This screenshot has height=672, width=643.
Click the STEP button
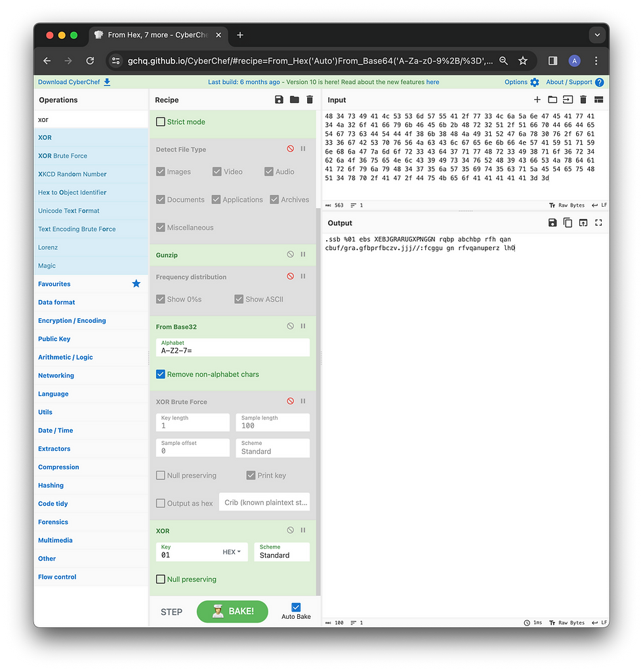(x=171, y=612)
